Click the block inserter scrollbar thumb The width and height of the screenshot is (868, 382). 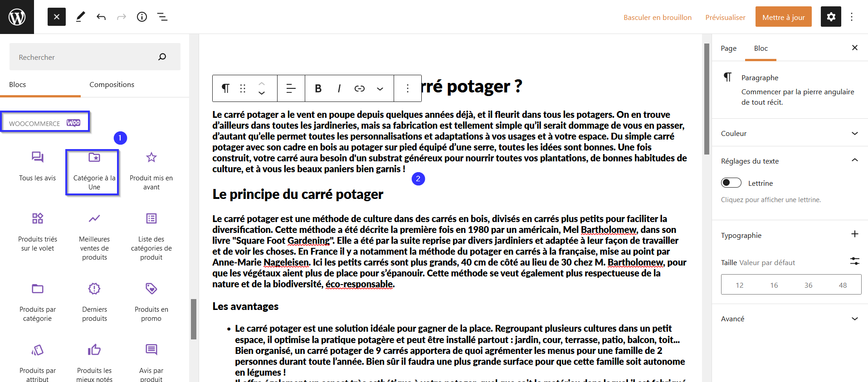pyautogui.click(x=194, y=319)
